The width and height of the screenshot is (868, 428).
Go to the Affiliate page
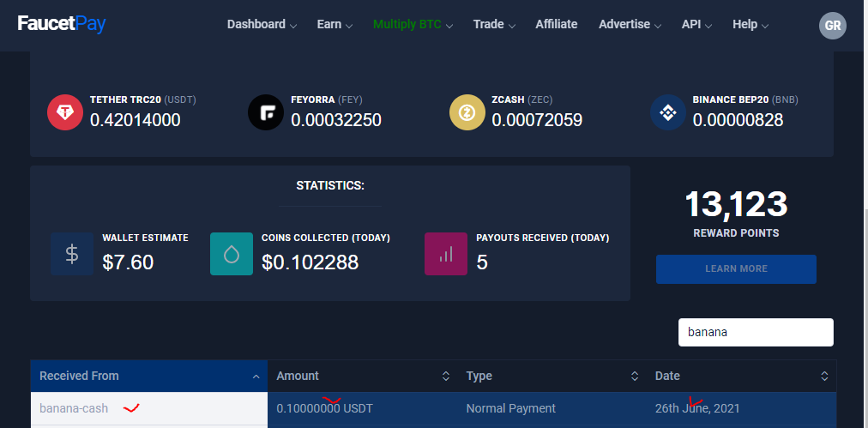[x=557, y=24]
